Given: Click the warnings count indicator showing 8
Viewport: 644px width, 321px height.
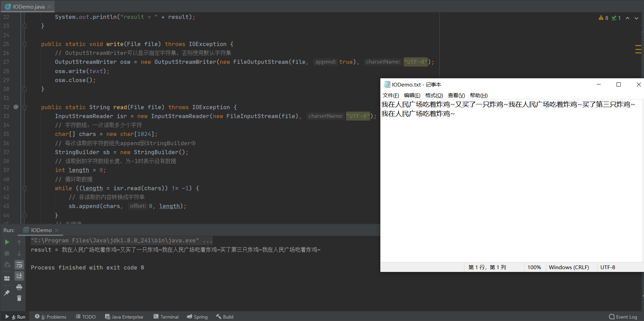Looking at the screenshot, I should pyautogui.click(x=603, y=18).
